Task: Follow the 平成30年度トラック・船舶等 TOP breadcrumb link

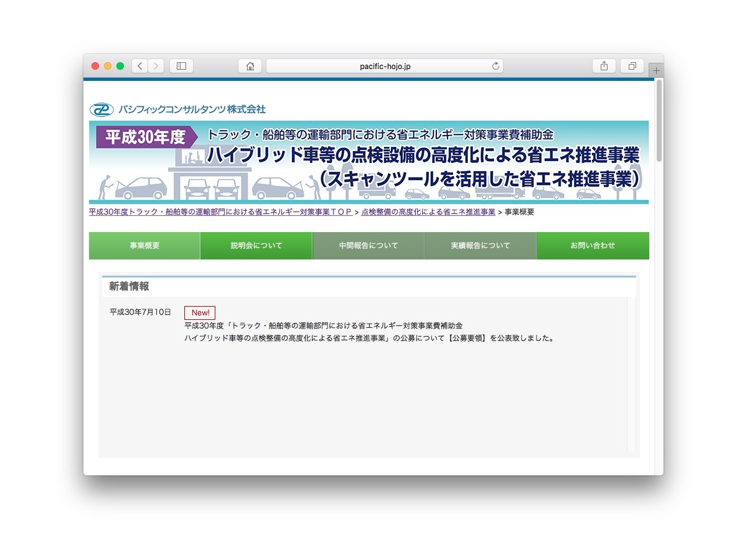Action: point(220,212)
